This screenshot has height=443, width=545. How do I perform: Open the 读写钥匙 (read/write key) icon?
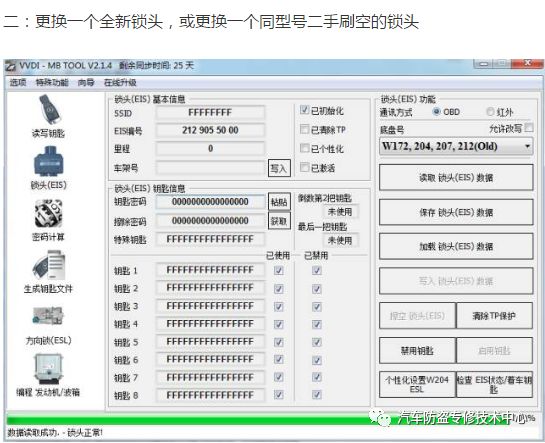click(49, 116)
